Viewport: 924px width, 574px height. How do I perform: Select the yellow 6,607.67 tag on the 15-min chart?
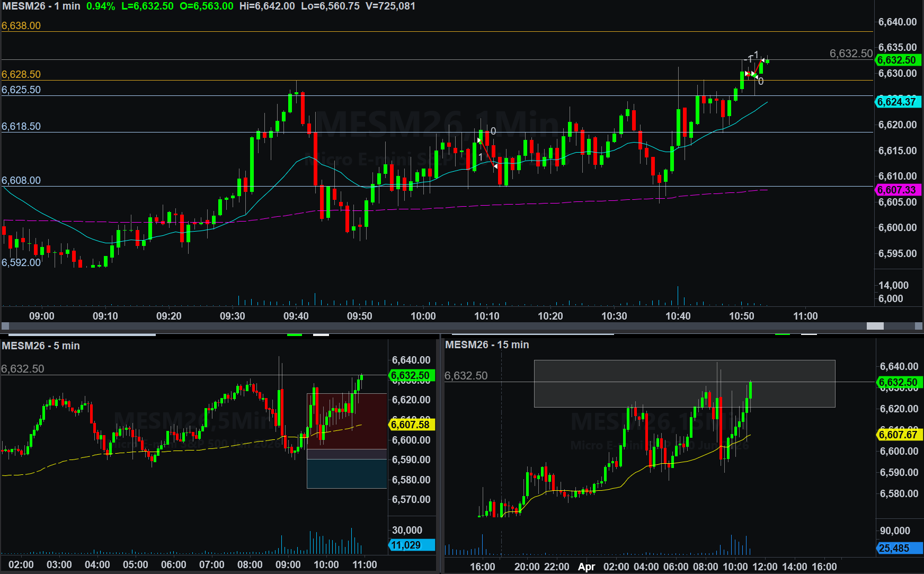[898, 435]
